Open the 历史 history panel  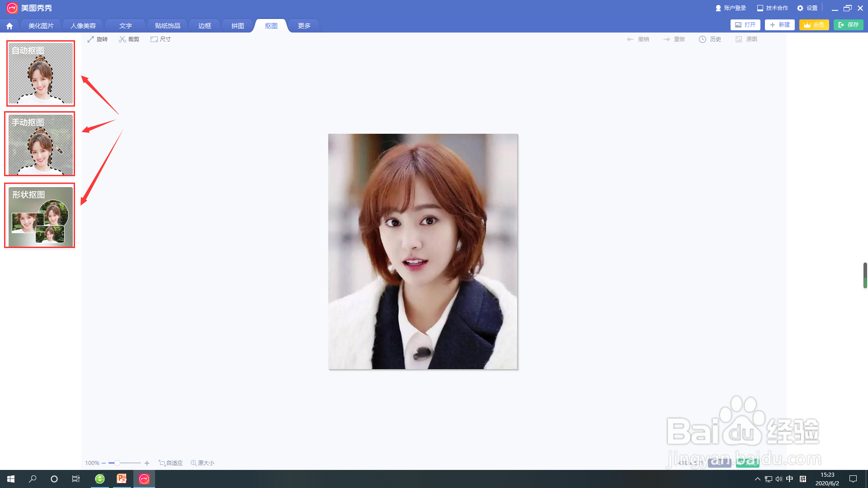[x=710, y=39]
